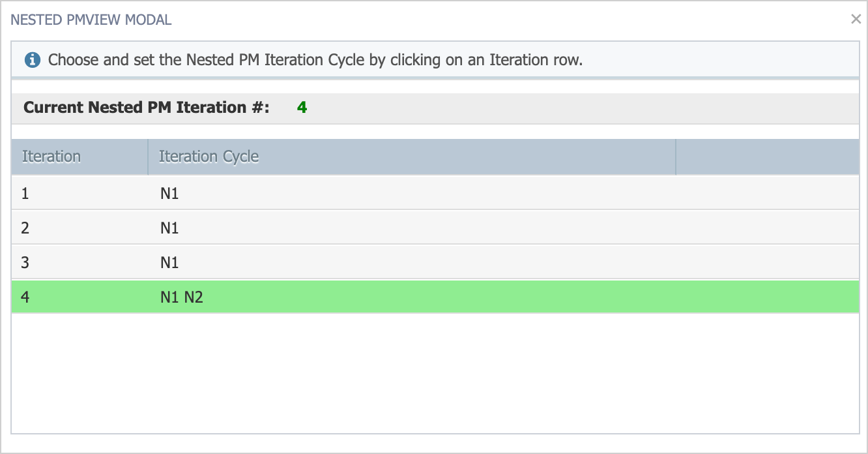868x454 pixels.
Task: Click divider between Iteration and Iteration Cycle headers
Action: 148,157
